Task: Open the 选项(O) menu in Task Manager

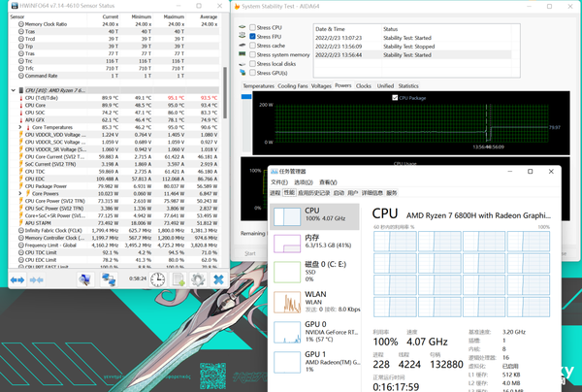Action: click(304, 182)
